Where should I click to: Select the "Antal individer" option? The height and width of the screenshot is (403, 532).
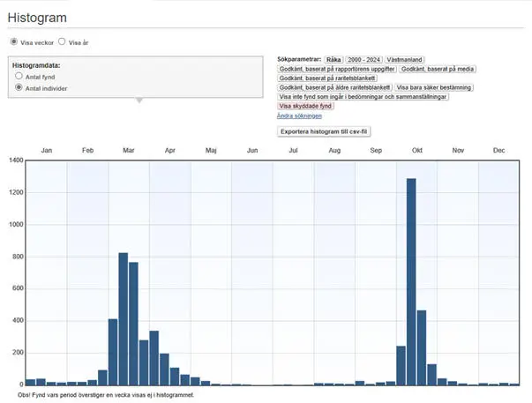click(x=19, y=88)
